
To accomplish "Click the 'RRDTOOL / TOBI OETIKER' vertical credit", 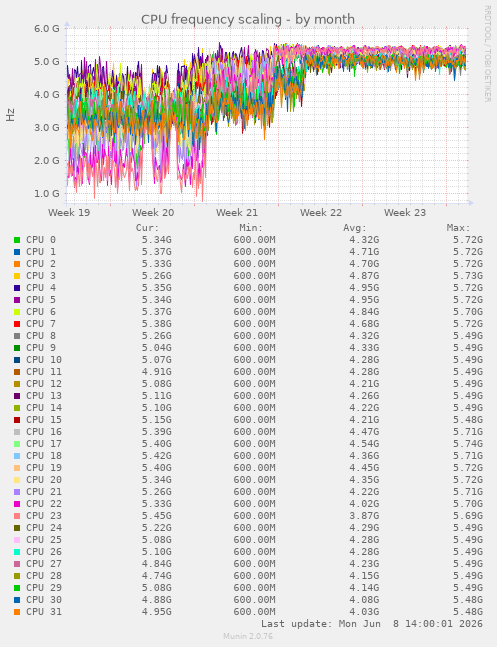I will coord(488,54).
